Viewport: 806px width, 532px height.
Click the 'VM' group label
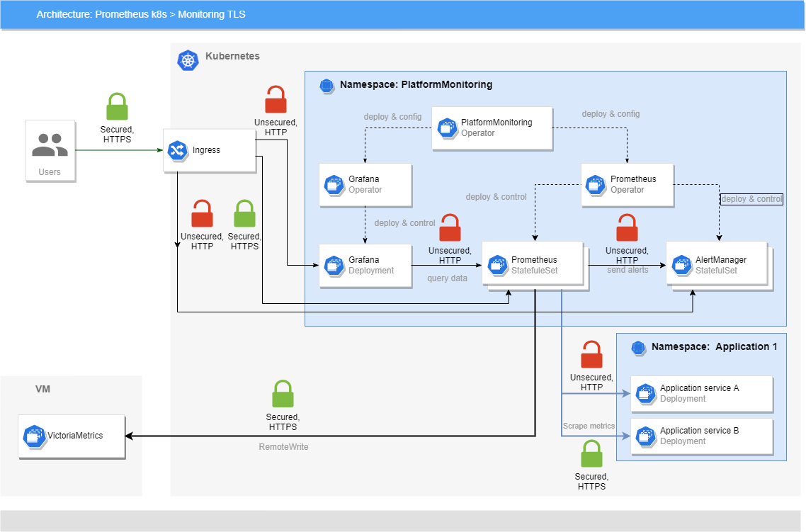click(42, 389)
